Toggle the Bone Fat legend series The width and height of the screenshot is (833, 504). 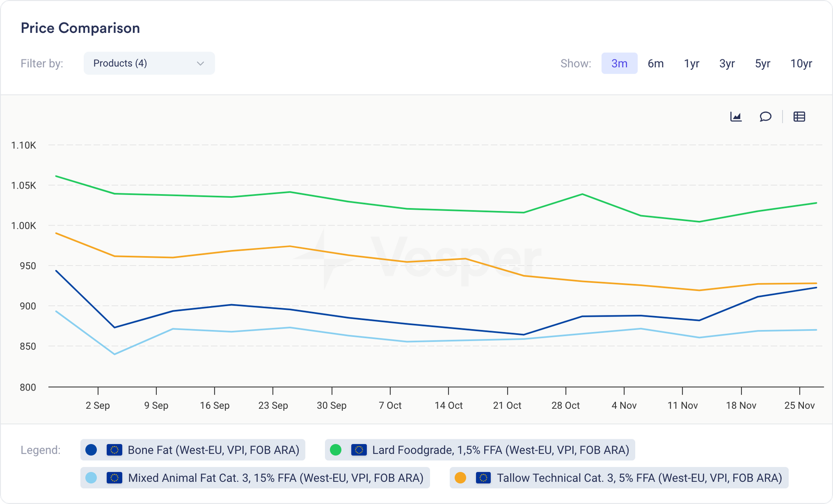click(213, 450)
